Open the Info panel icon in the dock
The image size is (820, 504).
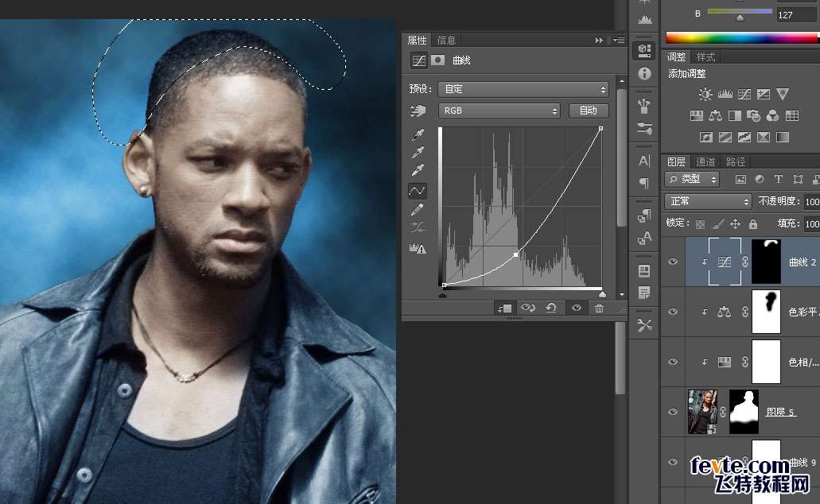click(x=644, y=73)
